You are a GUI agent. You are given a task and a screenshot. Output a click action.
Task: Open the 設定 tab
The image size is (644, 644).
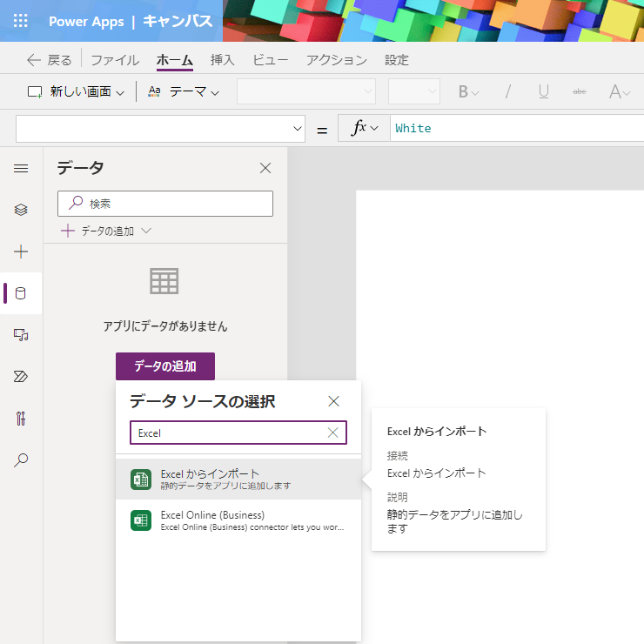pos(396,60)
